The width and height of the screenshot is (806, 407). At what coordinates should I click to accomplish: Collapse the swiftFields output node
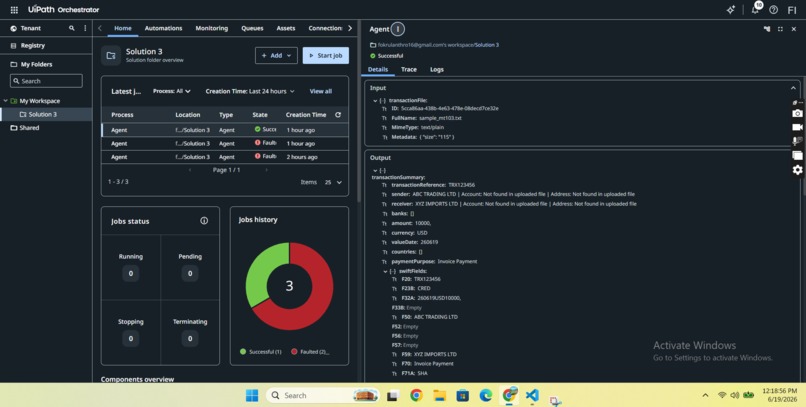point(385,271)
